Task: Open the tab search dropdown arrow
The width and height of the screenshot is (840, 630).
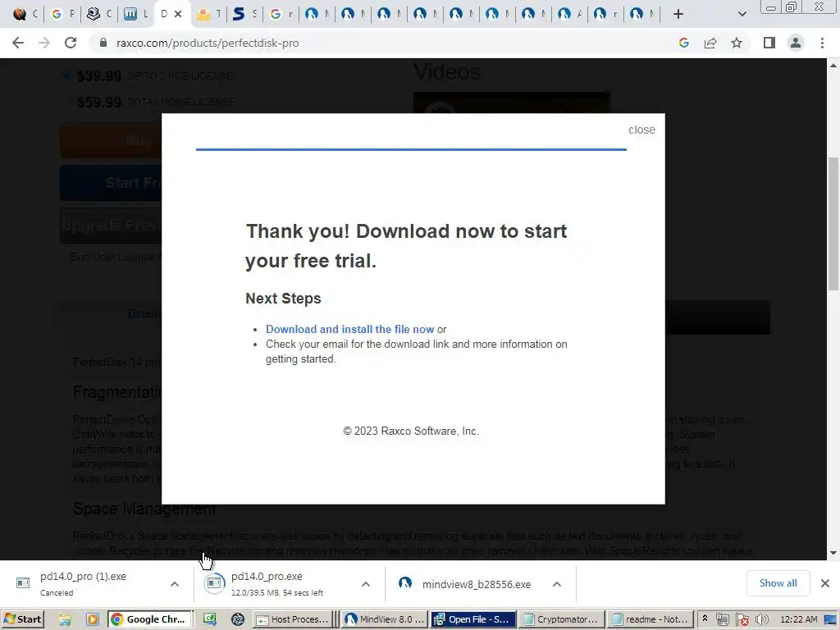Action: click(742, 14)
